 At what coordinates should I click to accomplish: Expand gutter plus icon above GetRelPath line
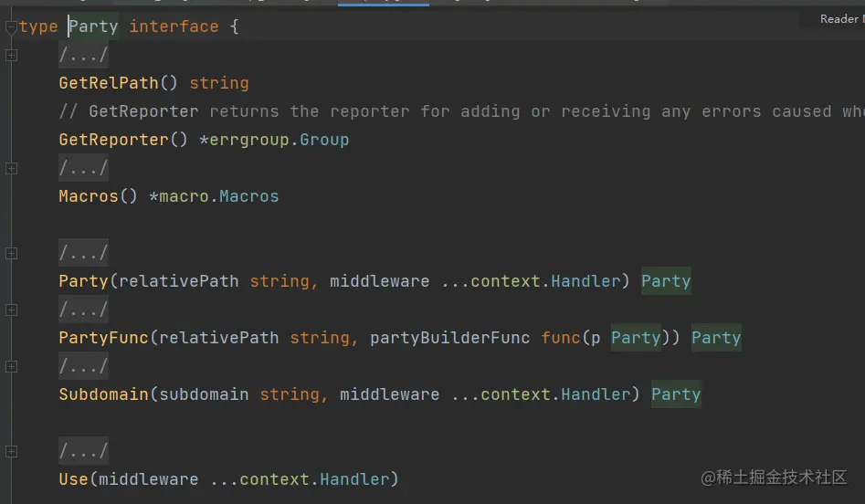[x=11, y=55]
